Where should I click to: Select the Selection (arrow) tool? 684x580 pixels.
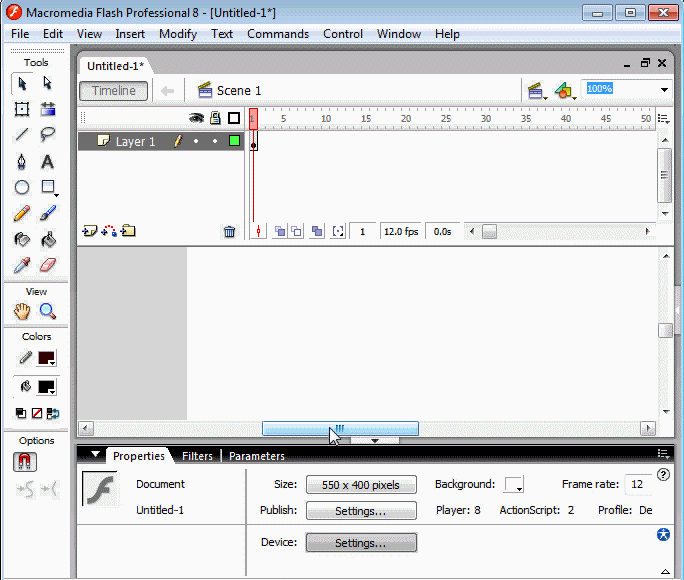(22, 83)
